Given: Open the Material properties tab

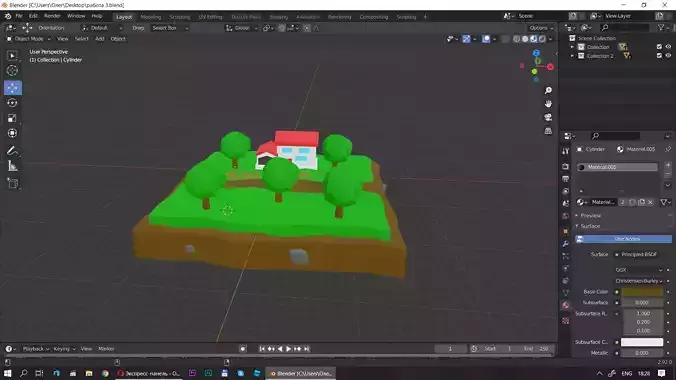Looking at the screenshot, I should [x=565, y=305].
